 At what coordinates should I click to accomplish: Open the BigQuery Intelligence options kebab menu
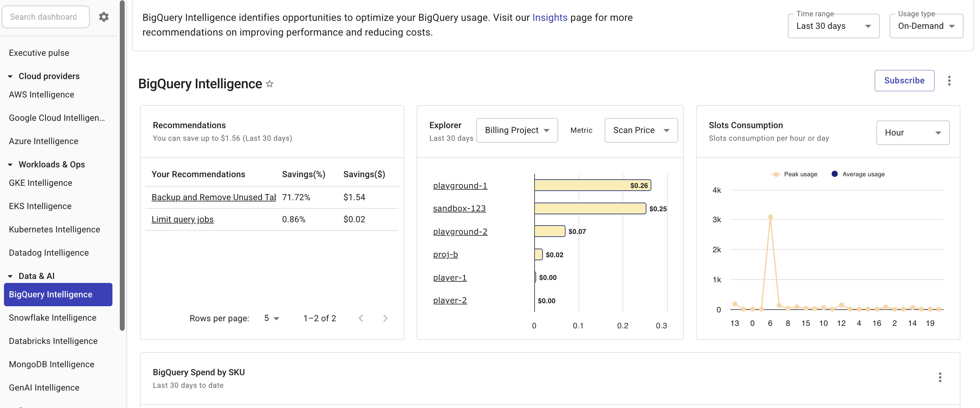[x=949, y=80]
